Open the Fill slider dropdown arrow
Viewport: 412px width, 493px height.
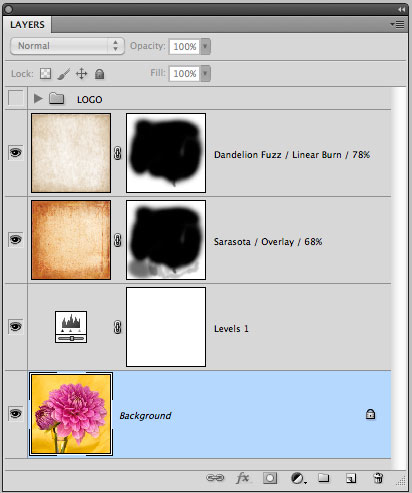pos(205,73)
